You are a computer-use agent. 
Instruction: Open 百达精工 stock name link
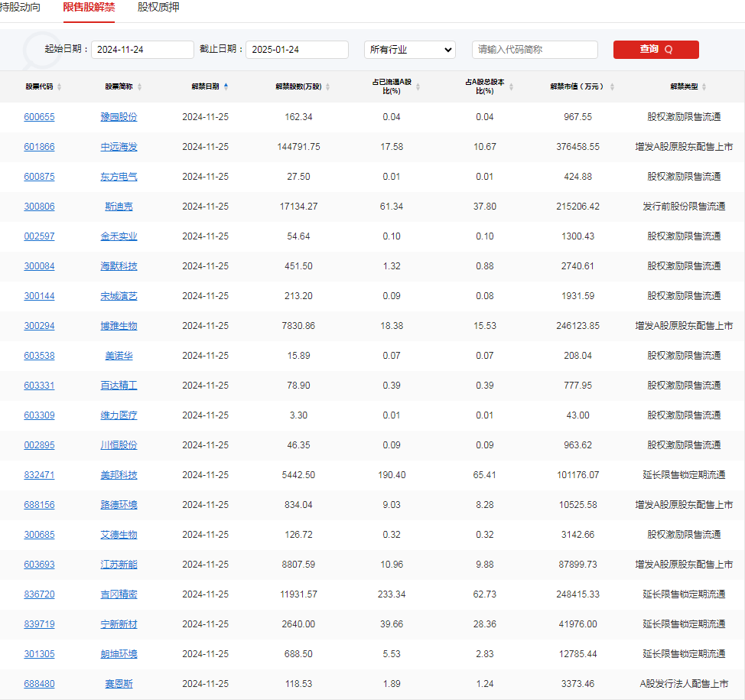[x=119, y=386]
